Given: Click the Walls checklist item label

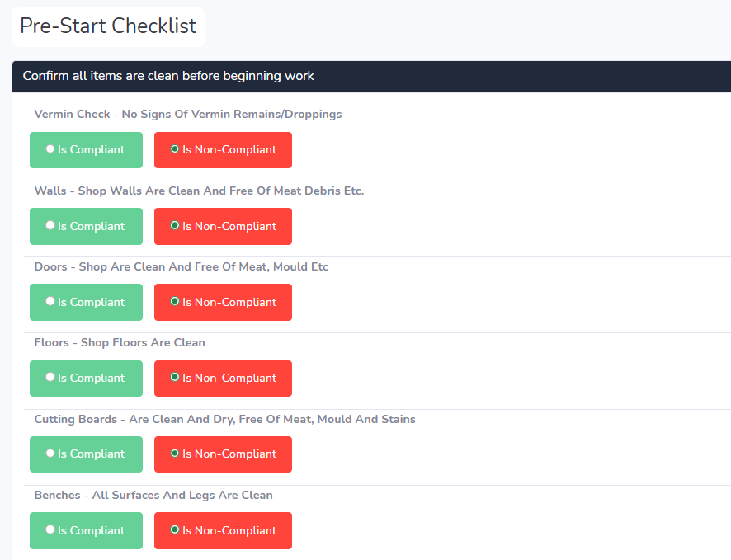Looking at the screenshot, I should tap(199, 191).
